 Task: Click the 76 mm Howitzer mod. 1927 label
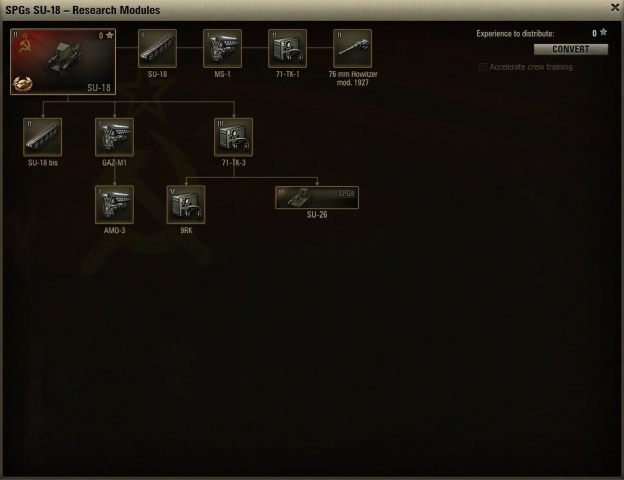click(353, 78)
